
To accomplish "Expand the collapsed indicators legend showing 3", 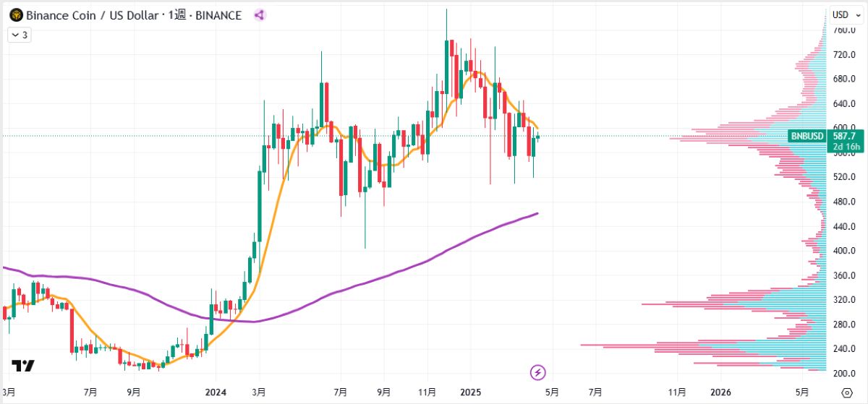I will point(19,35).
